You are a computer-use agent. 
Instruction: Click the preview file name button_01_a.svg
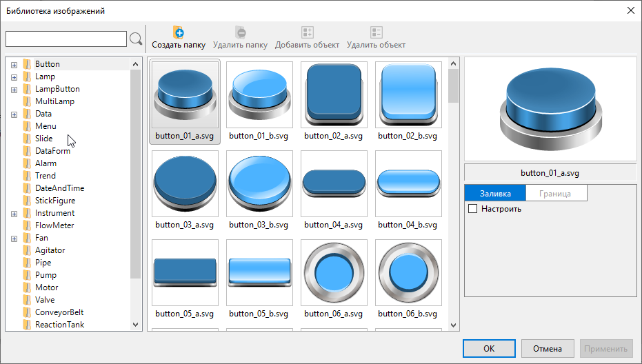tap(550, 173)
